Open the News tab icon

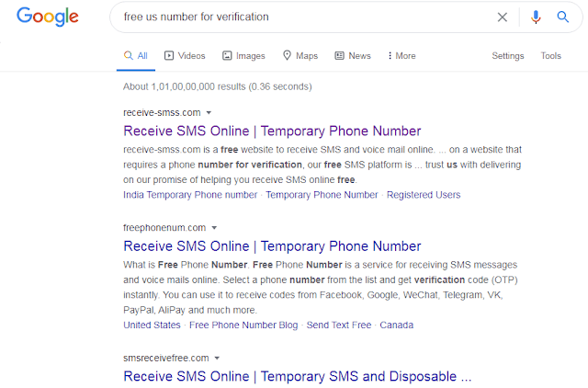click(x=339, y=55)
